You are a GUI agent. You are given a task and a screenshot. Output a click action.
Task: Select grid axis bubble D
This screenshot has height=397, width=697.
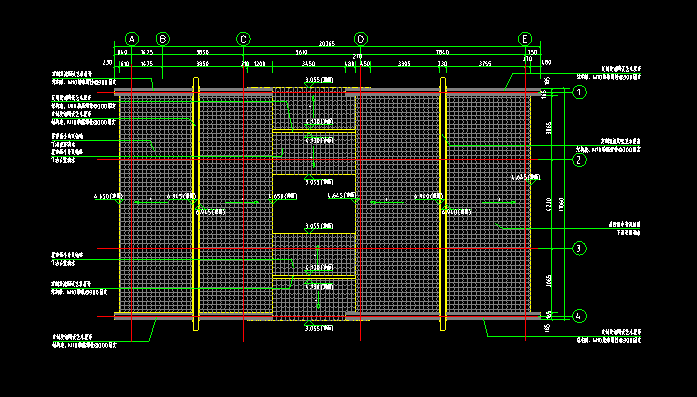[361, 39]
